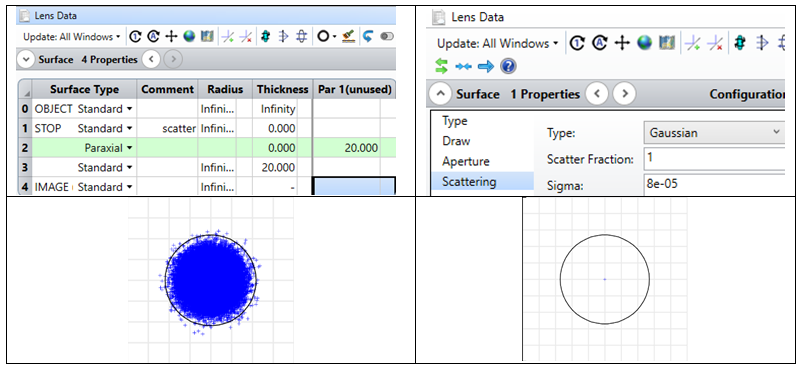Click the Infinity thickness cell of OBJECT row
800x367 pixels.
275,109
